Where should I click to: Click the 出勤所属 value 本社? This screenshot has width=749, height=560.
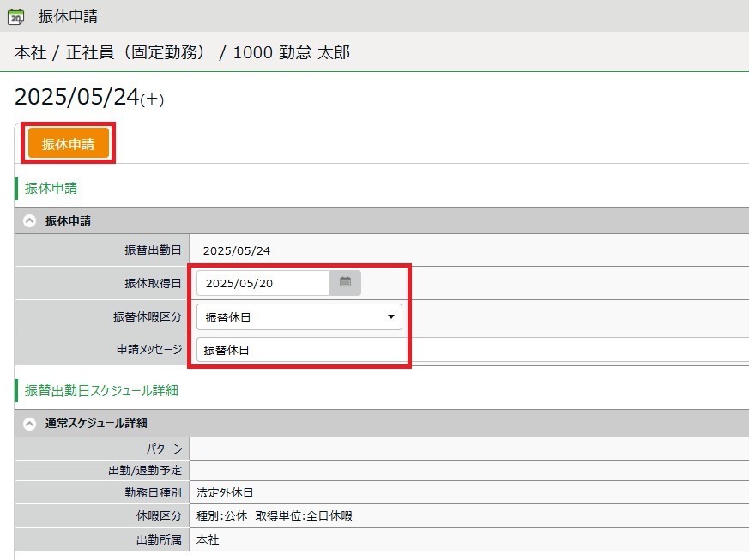click(x=208, y=539)
